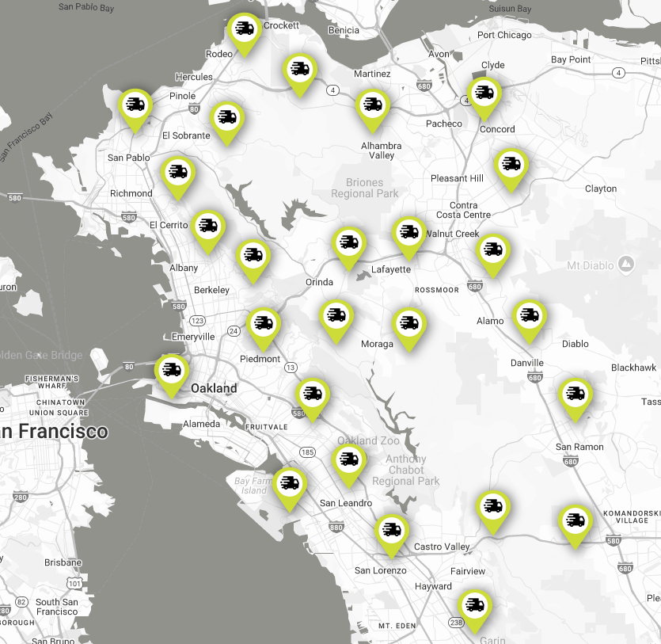The height and width of the screenshot is (644, 661).
Task: Open the truck marker above El Sobrante
Action: tap(227, 119)
